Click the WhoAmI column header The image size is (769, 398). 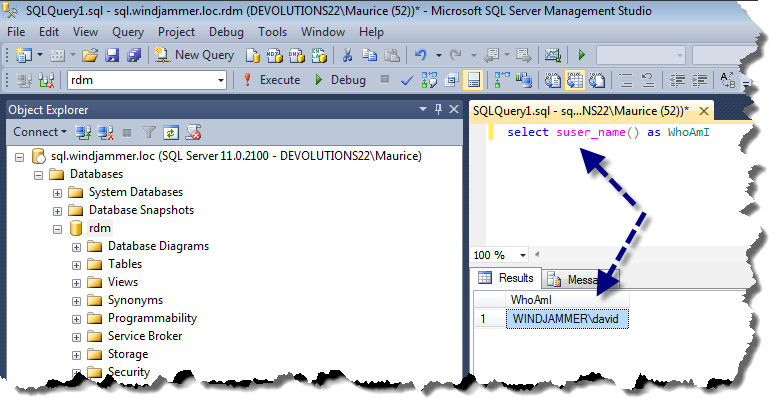click(567, 299)
